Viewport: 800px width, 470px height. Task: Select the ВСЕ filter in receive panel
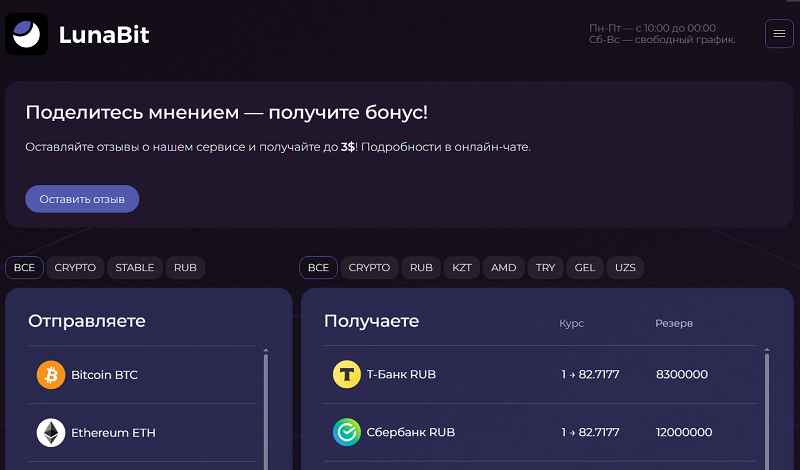pos(318,267)
